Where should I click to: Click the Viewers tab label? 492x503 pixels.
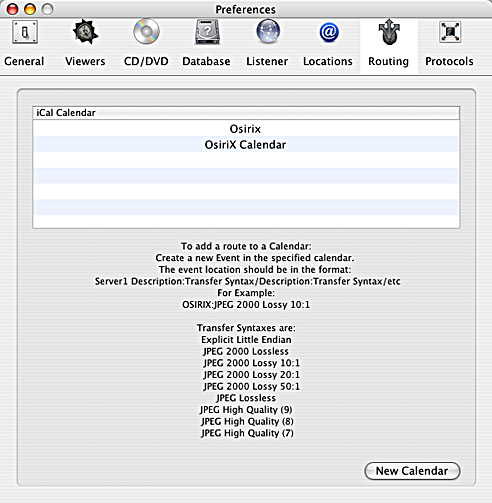click(x=85, y=61)
